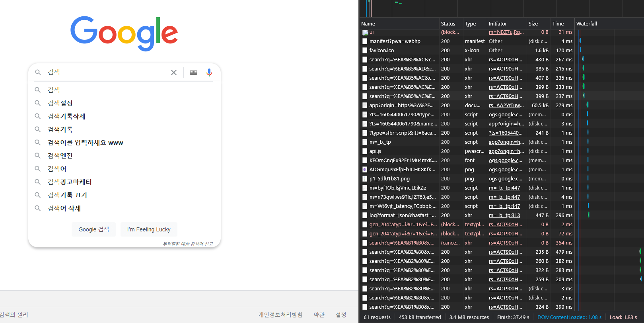Click DOMContentLoaded: 1.08 s in status bar
The width and height of the screenshot is (644, 323).
point(569,317)
